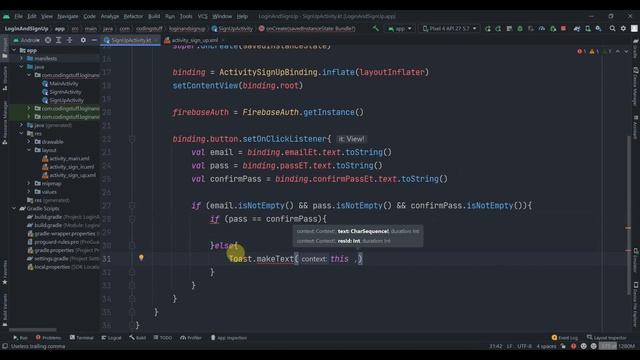Image resolution: width=640 pixels, height=360 pixels.
Task: Jump to previous highlighted error arrow
Action: pos(618,51)
